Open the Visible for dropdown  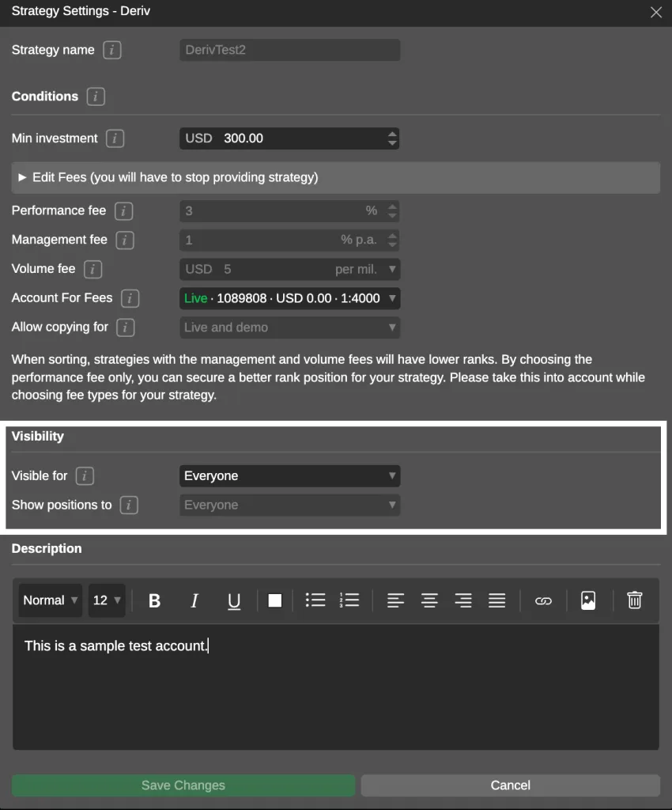289,475
